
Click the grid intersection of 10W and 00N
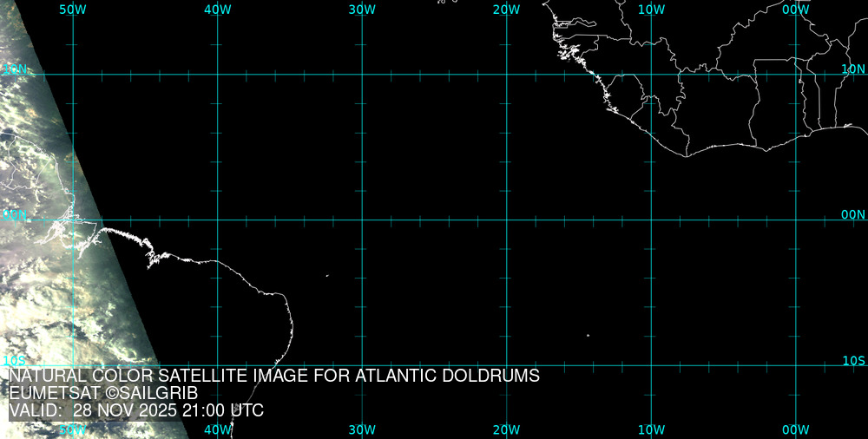point(651,219)
